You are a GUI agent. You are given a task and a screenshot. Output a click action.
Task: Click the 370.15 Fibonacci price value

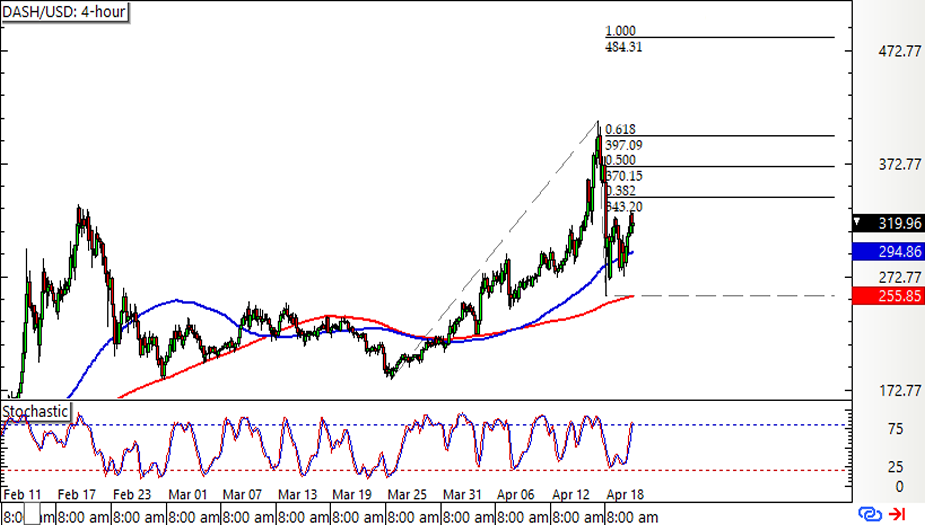tap(624, 176)
